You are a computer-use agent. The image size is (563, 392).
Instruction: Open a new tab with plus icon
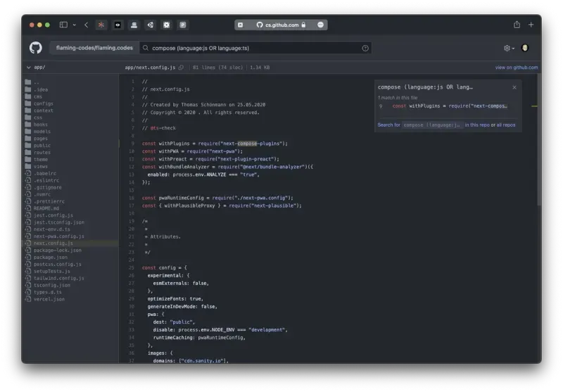point(531,25)
